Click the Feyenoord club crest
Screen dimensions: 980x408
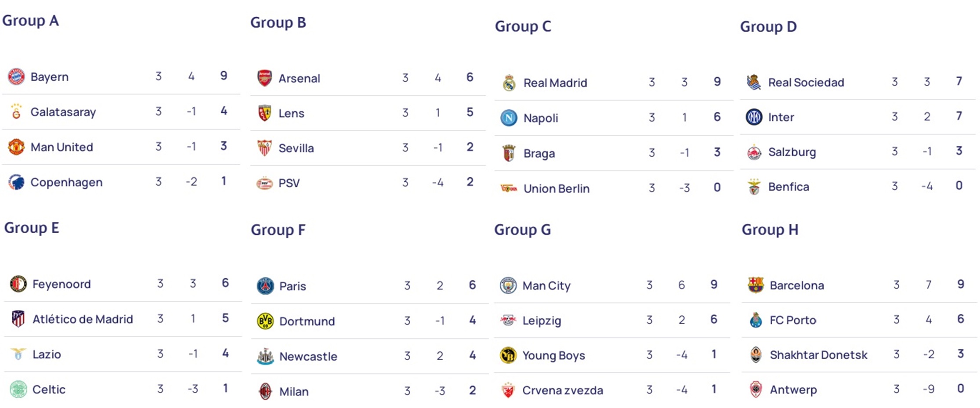point(18,284)
